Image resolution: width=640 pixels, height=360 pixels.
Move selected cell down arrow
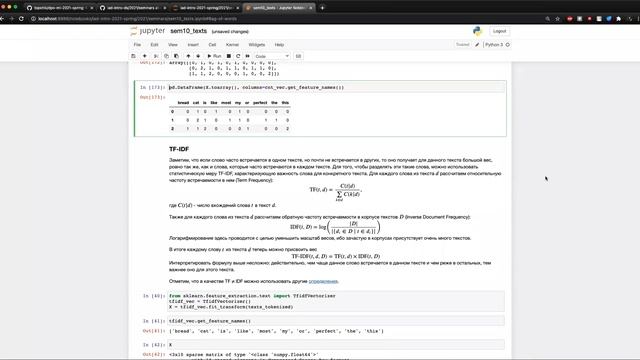tap(198, 56)
